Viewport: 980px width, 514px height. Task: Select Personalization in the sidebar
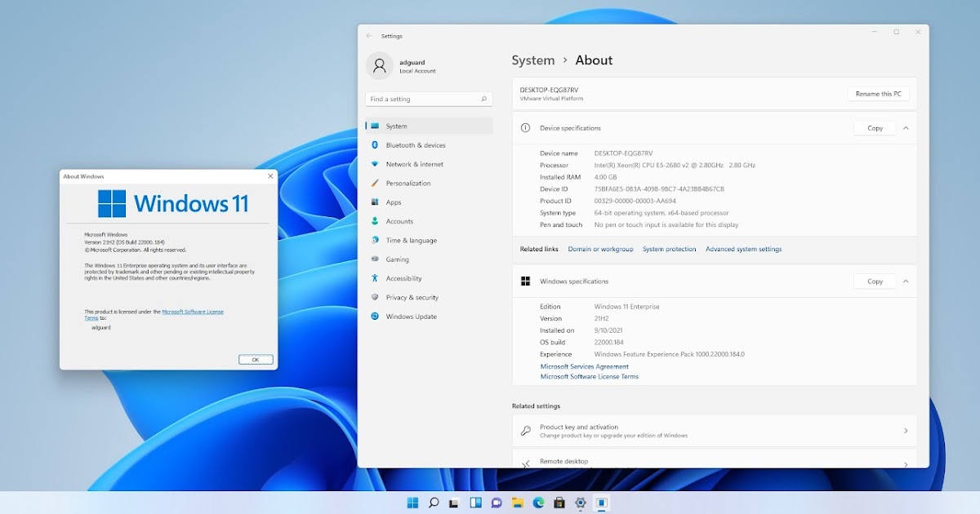tap(429, 184)
